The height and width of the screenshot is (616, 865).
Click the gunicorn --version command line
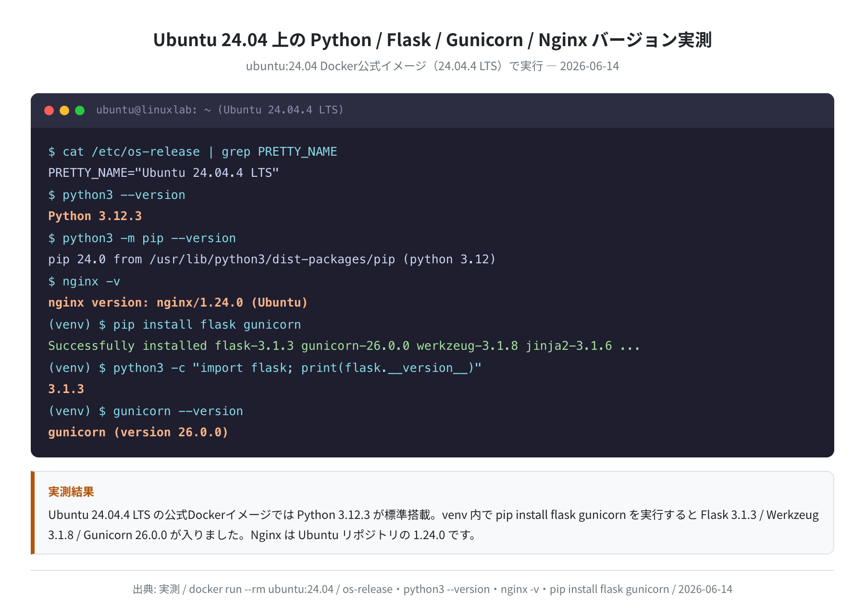pos(146,411)
